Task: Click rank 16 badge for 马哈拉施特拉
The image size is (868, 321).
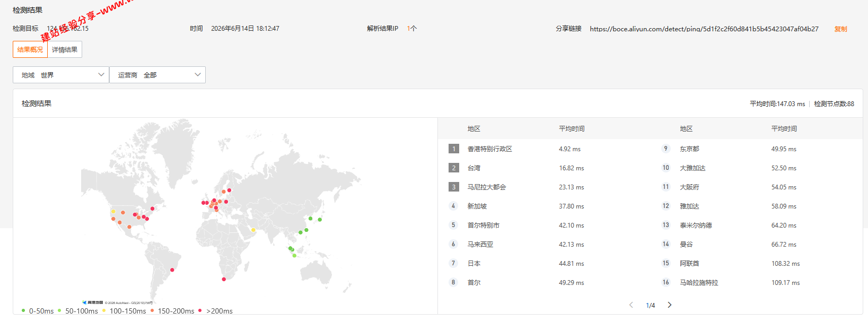Action: click(x=666, y=282)
